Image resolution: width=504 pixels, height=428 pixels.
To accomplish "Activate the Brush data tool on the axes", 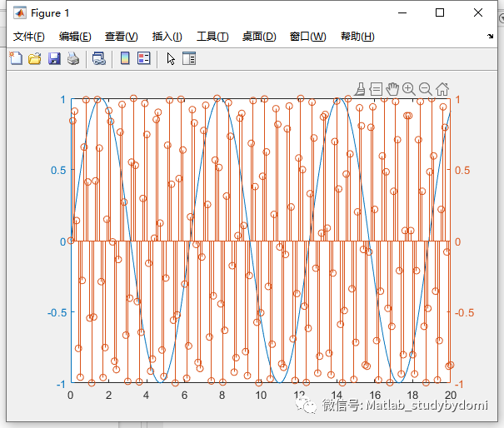I will pyautogui.click(x=360, y=89).
